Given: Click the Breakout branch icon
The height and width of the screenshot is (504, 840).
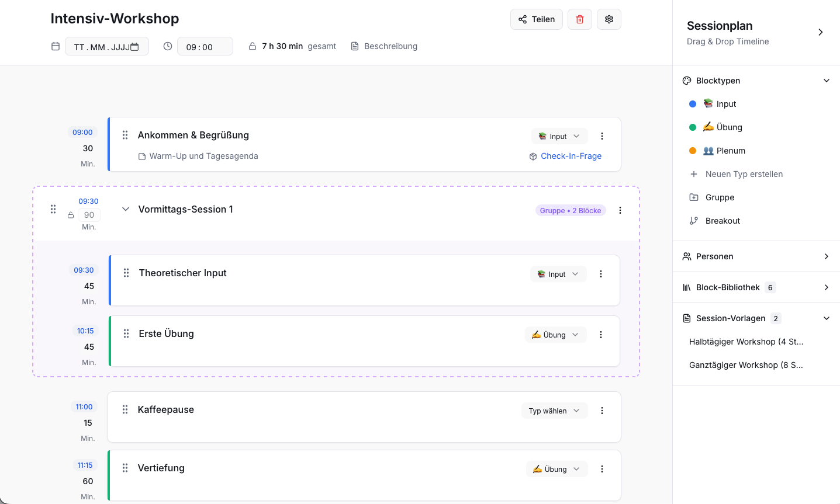Looking at the screenshot, I should coord(694,221).
